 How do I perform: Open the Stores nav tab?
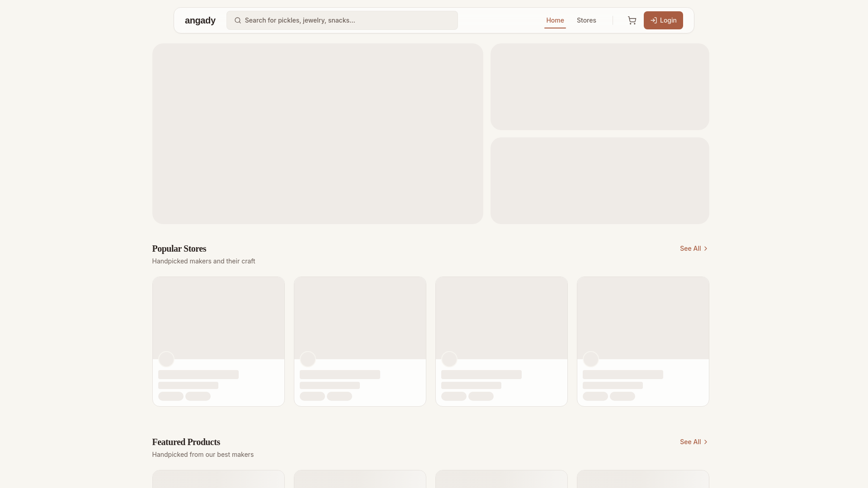[x=586, y=20]
